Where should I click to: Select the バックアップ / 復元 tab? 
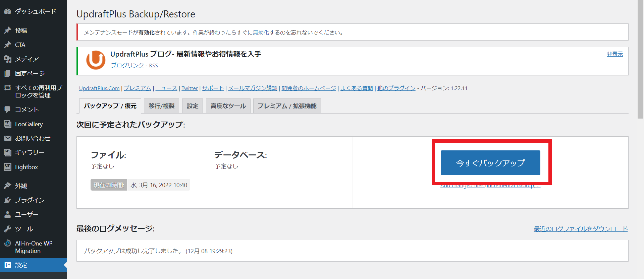(x=110, y=106)
